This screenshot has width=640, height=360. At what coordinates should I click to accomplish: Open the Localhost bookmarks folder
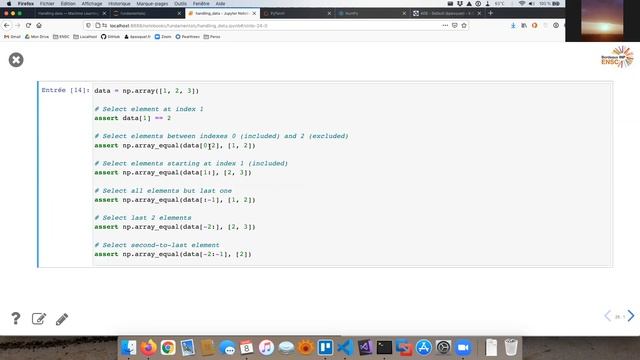85,37
